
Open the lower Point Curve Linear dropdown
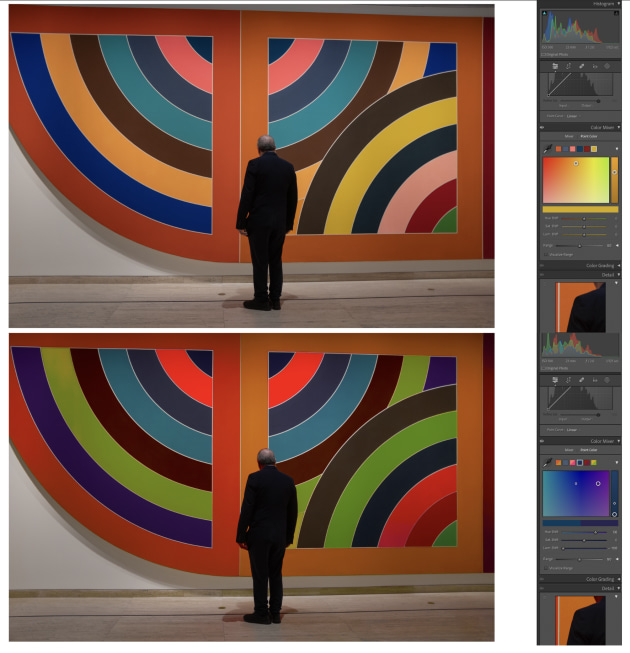574,430
